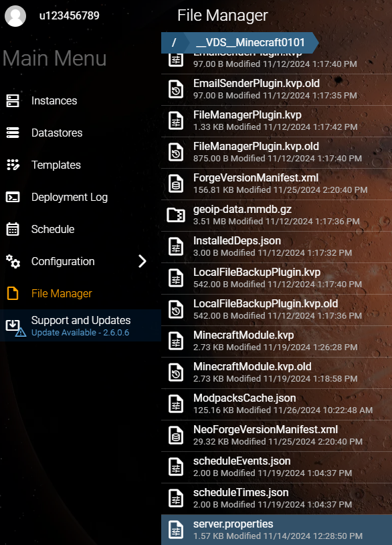392x545 pixels.
Task: Click Update Available - 2.6.0.6 link
Action: tap(80, 333)
